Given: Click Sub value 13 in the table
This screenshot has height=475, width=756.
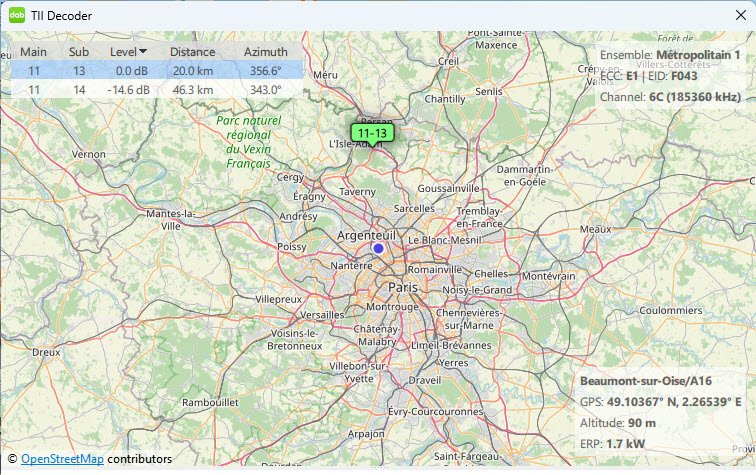Looking at the screenshot, I should [x=79, y=71].
